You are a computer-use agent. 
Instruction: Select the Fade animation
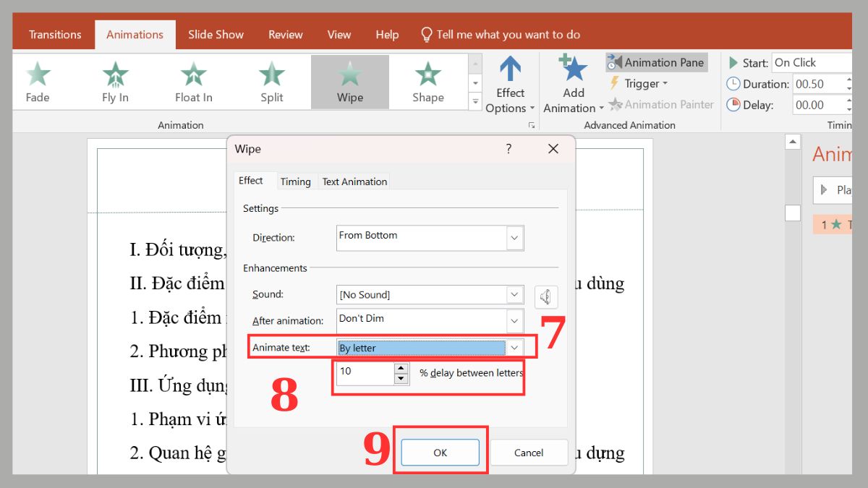point(38,81)
